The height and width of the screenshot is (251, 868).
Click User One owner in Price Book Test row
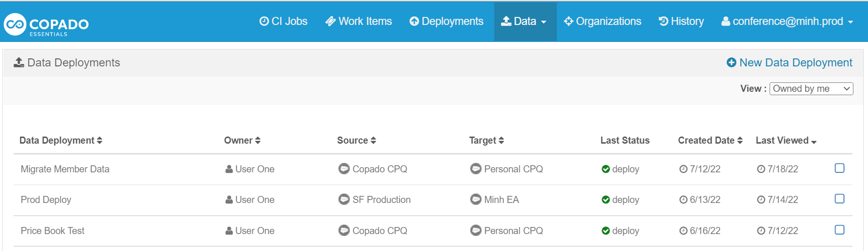pyautogui.click(x=255, y=231)
